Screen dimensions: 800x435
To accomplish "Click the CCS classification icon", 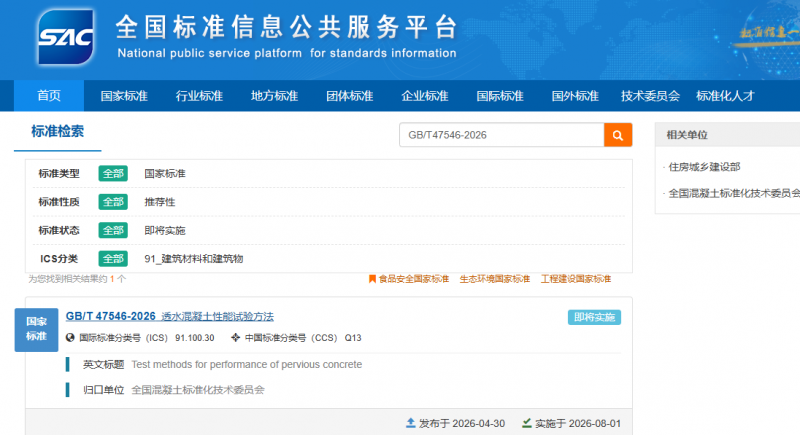I will click(235, 338).
